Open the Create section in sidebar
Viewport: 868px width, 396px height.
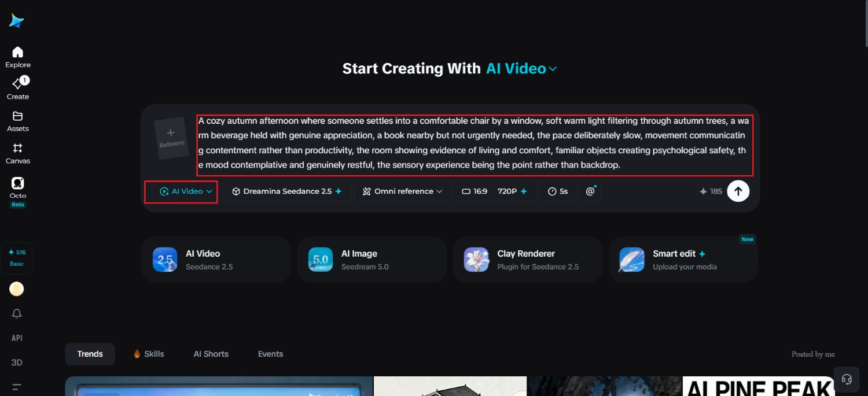coord(17,88)
